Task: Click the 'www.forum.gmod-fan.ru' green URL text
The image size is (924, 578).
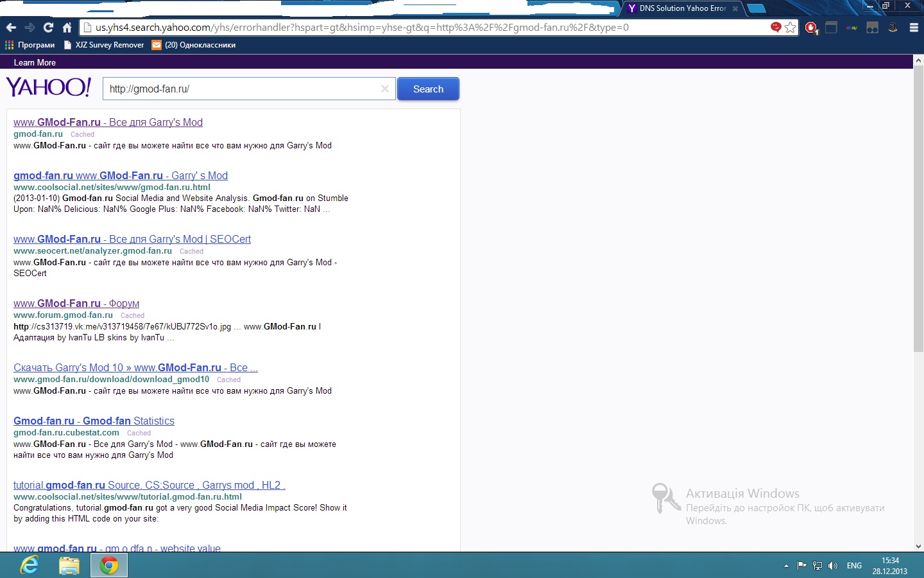Action: click(63, 315)
